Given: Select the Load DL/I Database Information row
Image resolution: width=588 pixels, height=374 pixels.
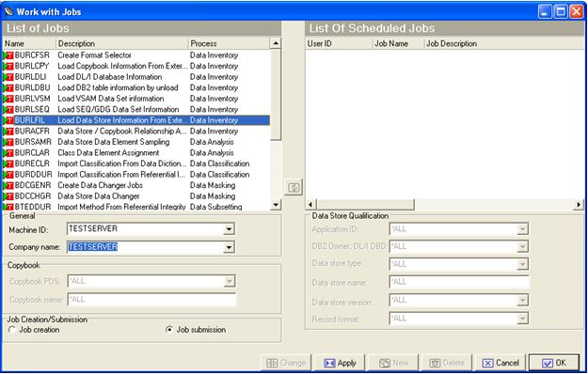Looking at the screenshot, I should [x=136, y=77].
